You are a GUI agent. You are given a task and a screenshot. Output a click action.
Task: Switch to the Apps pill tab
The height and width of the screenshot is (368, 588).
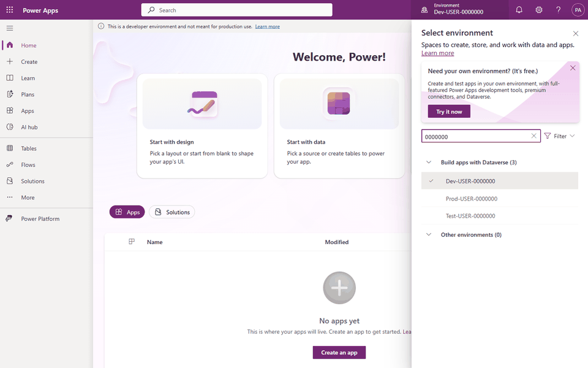click(127, 212)
